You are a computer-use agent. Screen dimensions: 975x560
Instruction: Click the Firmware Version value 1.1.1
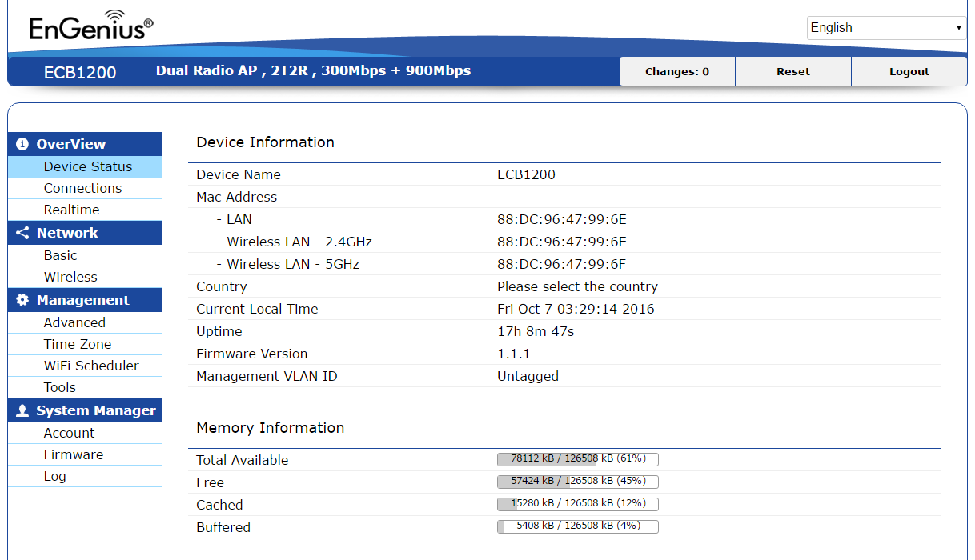(x=514, y=354)
